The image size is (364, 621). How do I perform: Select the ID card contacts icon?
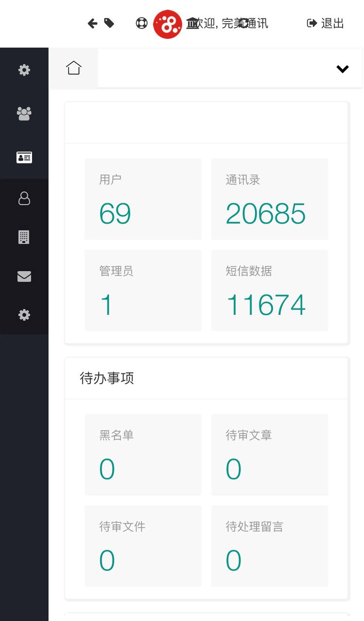click(24, 157)
